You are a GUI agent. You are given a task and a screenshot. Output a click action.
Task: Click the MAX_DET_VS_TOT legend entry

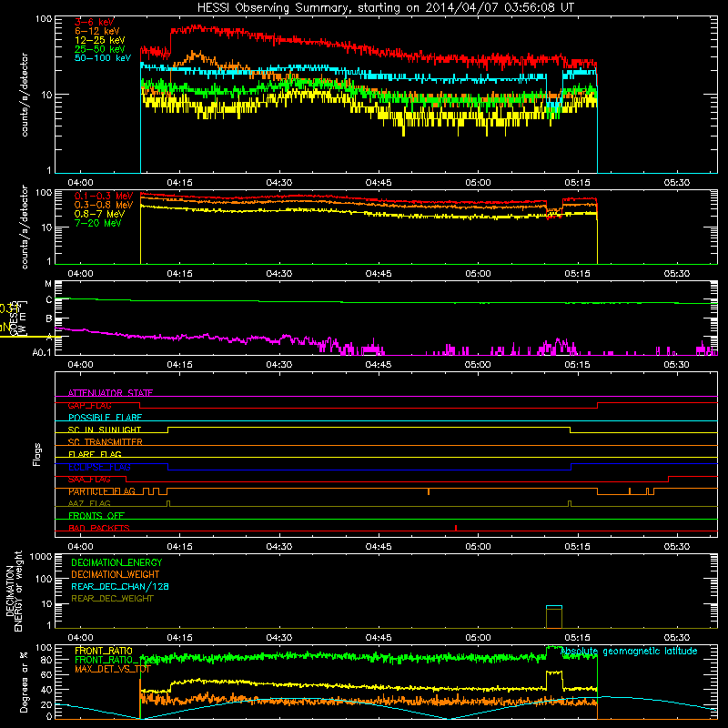point(113,669)
